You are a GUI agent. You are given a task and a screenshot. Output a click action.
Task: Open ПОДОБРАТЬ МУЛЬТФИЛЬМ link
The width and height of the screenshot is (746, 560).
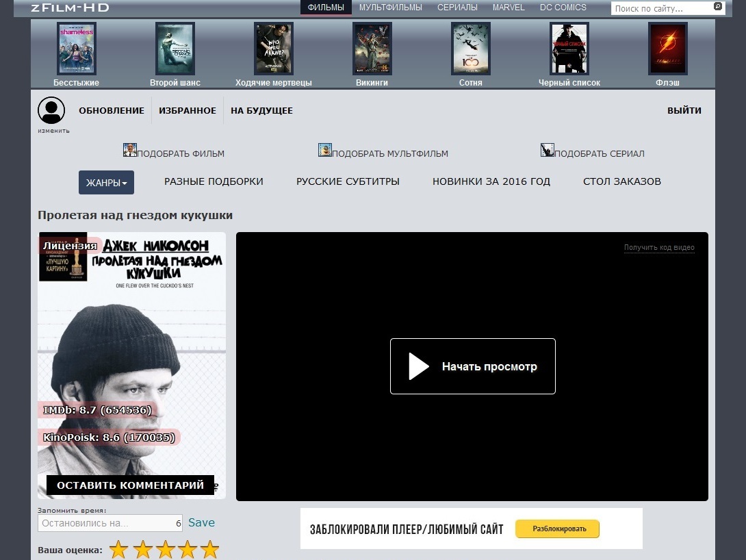390,153
